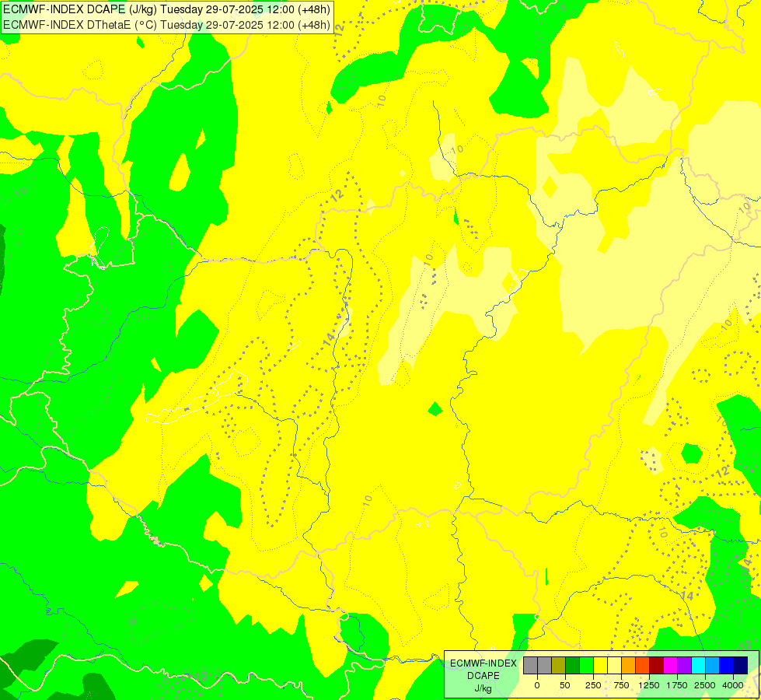Click the ECMWF-INDEX label in the legend

point(483,663)
